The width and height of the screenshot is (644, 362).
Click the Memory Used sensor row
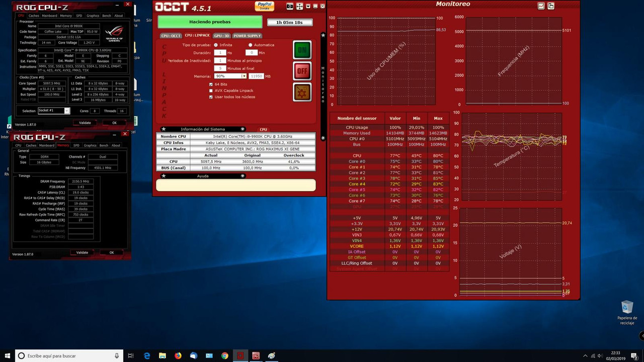(388, 133)
